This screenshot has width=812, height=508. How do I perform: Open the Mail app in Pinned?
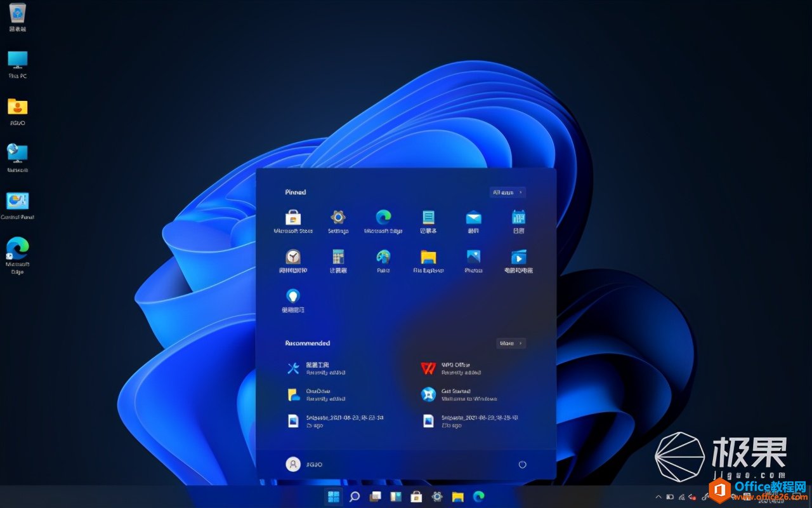tap(473, 222)
